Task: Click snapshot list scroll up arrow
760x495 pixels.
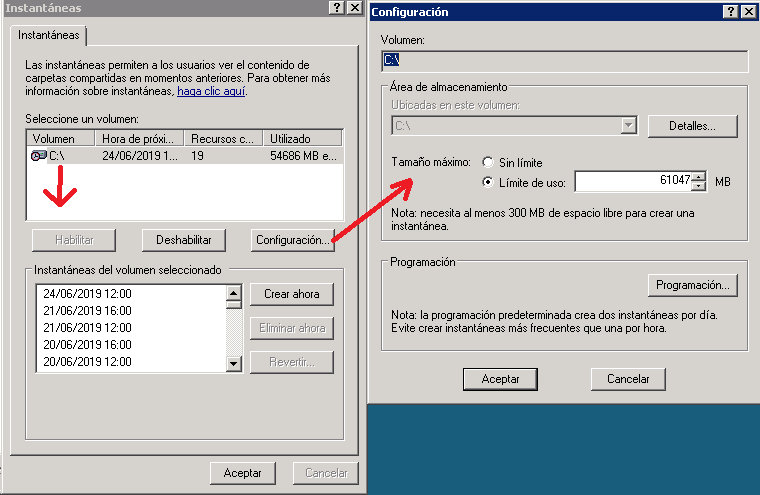Action: (234, 293)
